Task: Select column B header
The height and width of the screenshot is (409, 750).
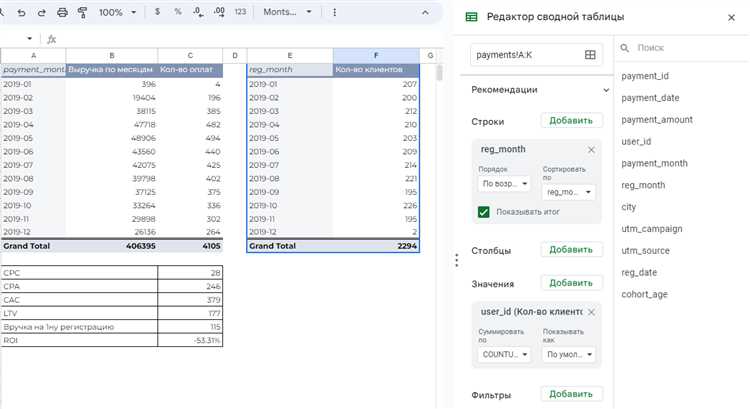Action: (111, 55)
